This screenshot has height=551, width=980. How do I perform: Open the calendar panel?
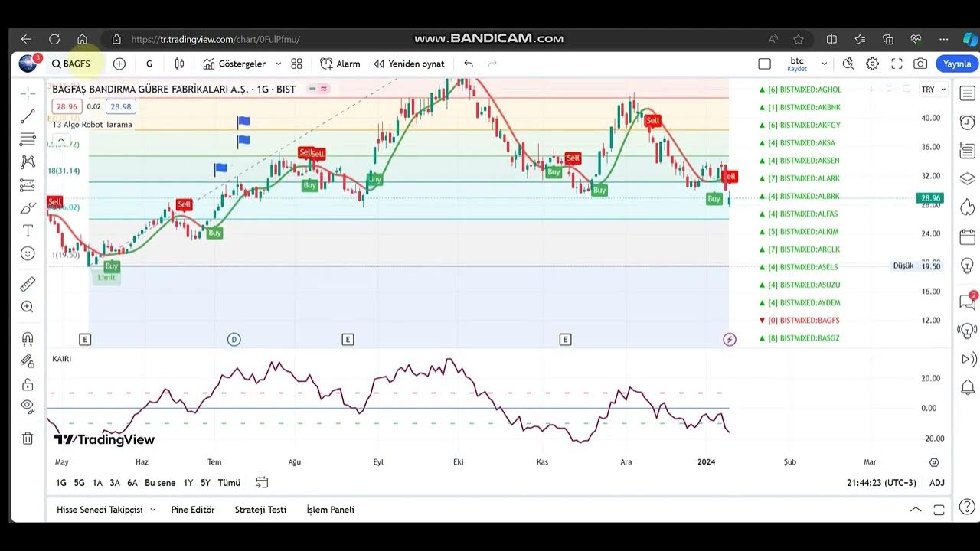pyautogui.click(x=967, y=236)
